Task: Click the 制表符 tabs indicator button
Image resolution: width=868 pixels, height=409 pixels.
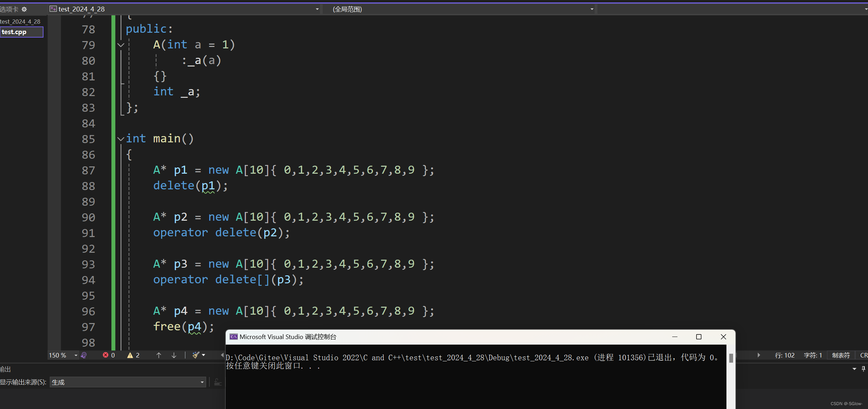Action: coord(841,355)
